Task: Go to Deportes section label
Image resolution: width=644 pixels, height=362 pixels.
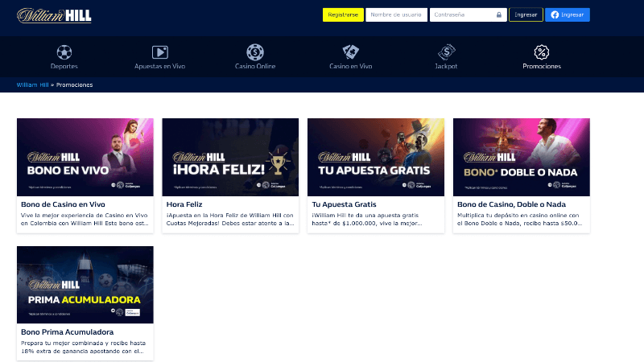Action: click(64, 66)
